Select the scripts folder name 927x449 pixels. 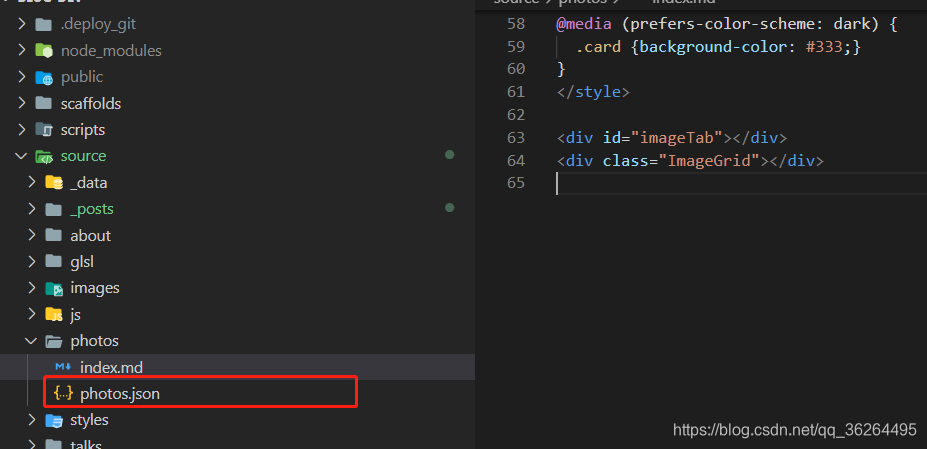pyautogui.click(x=83, y=130)
